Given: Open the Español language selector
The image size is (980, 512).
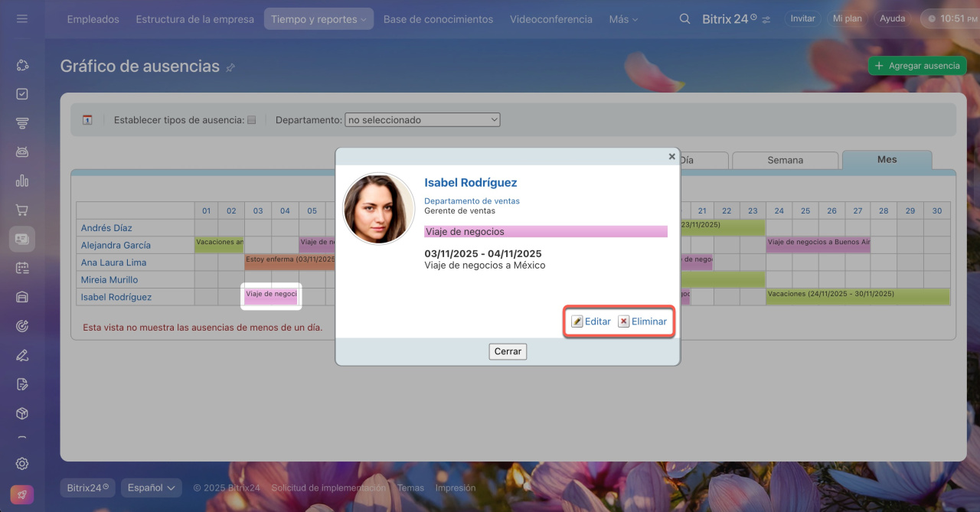Looking at the screenshot, I should (x=151, y=488).
